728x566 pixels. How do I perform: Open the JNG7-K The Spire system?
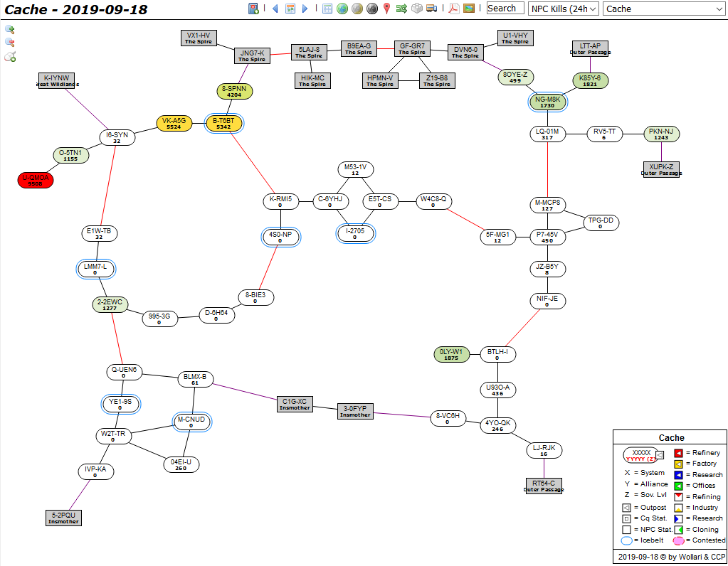coord(252,55)
